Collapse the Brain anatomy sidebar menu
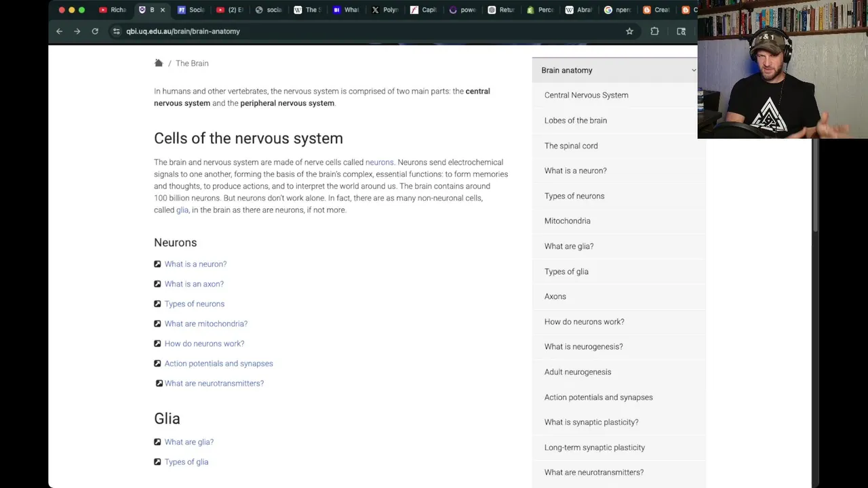The height and width of the screenshot is (488, 868). (x=693, y=70)
